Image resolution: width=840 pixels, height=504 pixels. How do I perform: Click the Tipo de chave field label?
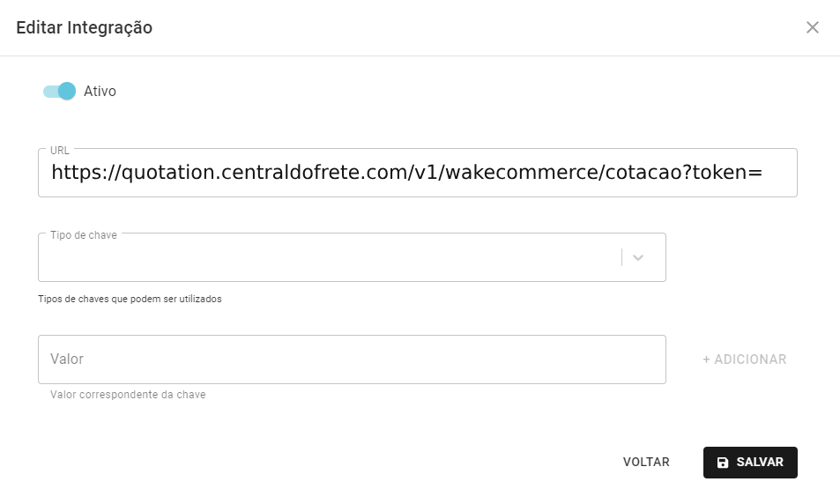click(84, 235)
